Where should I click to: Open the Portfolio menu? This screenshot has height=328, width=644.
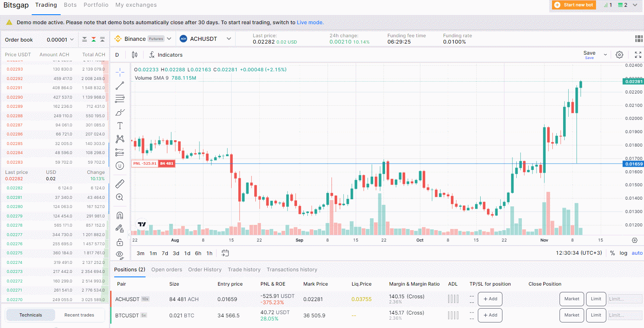click(96, 5)
